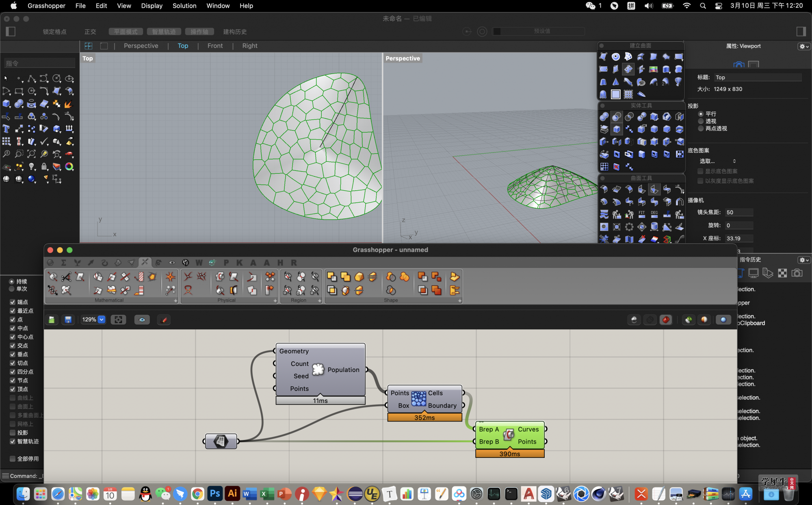
Task: Select the box solid tool in Rhino toolbar
Action: pos(6,104)
